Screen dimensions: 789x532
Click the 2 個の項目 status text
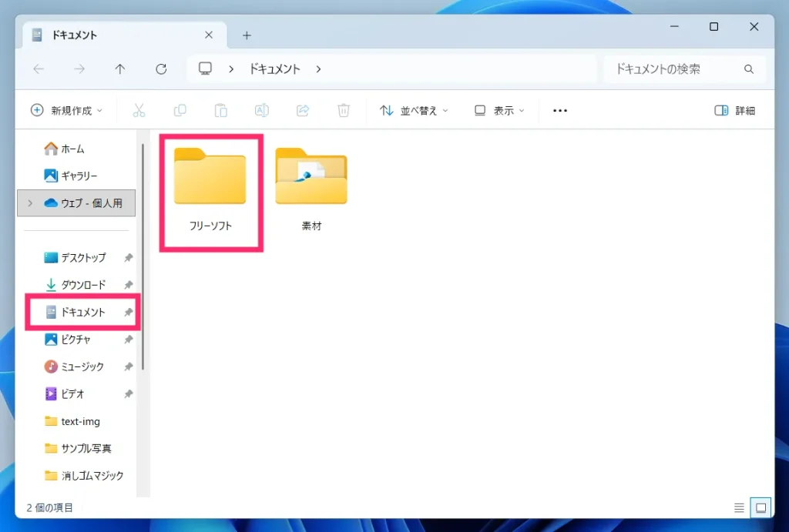coord(50,508)
